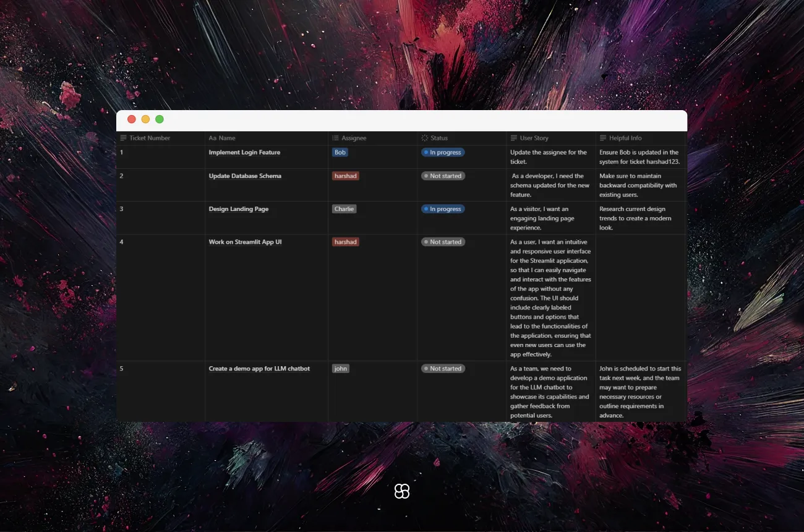Select harshad tag on Streamlit App UI row
The image size is (804, 532).
[346, 242]
